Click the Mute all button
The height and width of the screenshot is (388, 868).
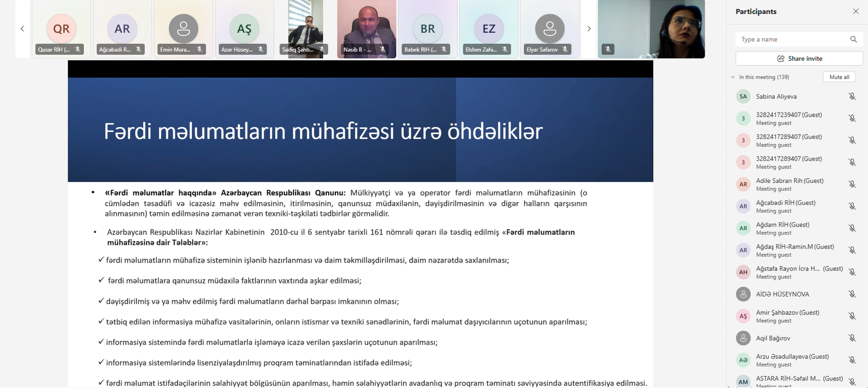pos(839,77)
